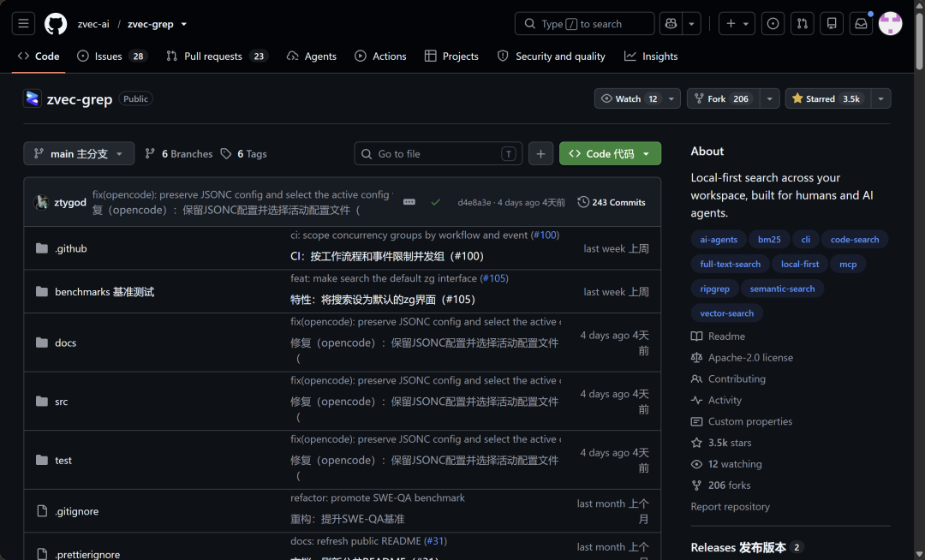The image size is (925, 560).
Task: Open the Insights tab
Action: tap(651, 56)
